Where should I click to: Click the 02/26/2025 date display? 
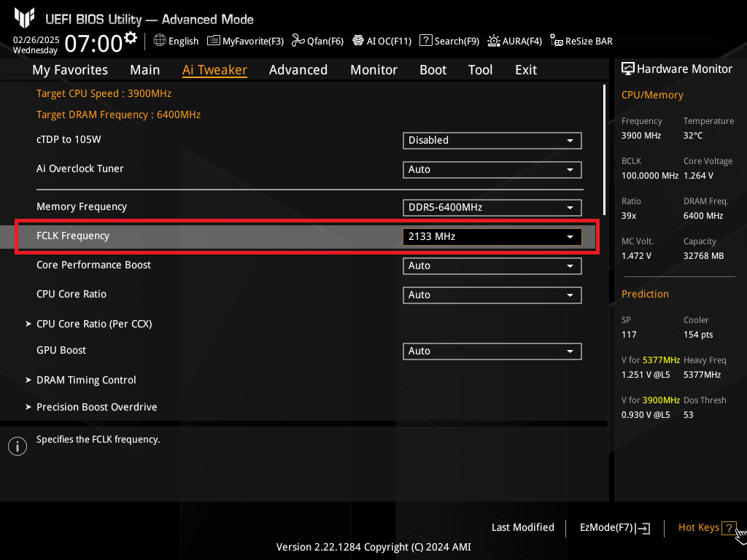pos(36,40)
